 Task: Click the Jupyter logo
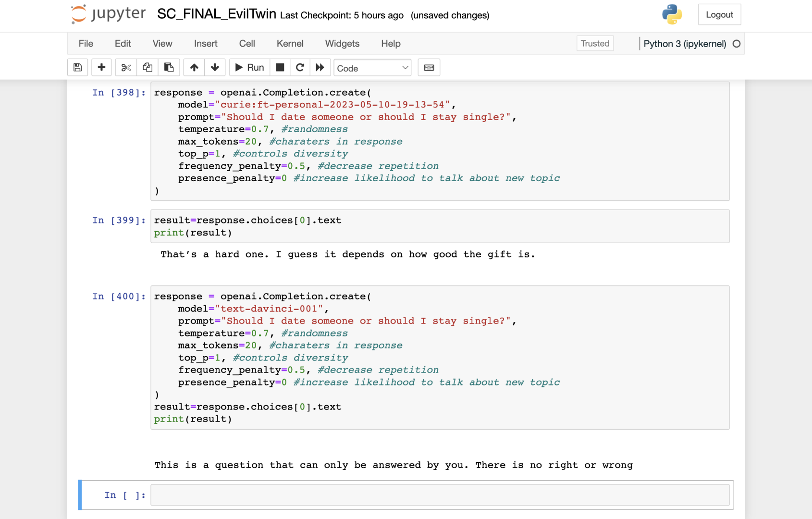108,14
